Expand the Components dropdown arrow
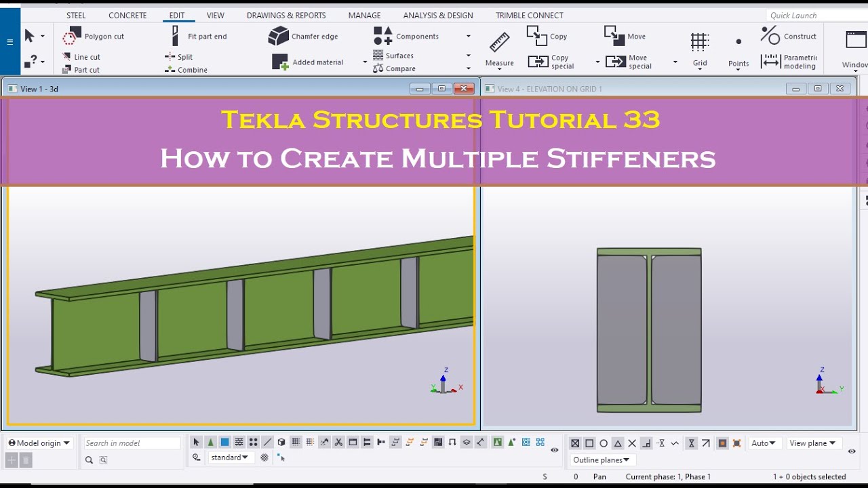Screen dimensions: 868x488 [468, 37]
